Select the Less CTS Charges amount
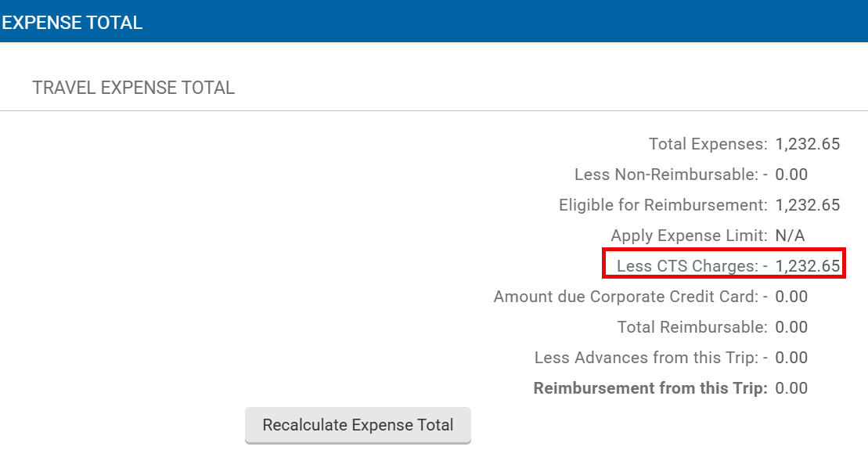The width and height of the screenshot is (868, 461). pyautogui.click(x=807, y=266)
